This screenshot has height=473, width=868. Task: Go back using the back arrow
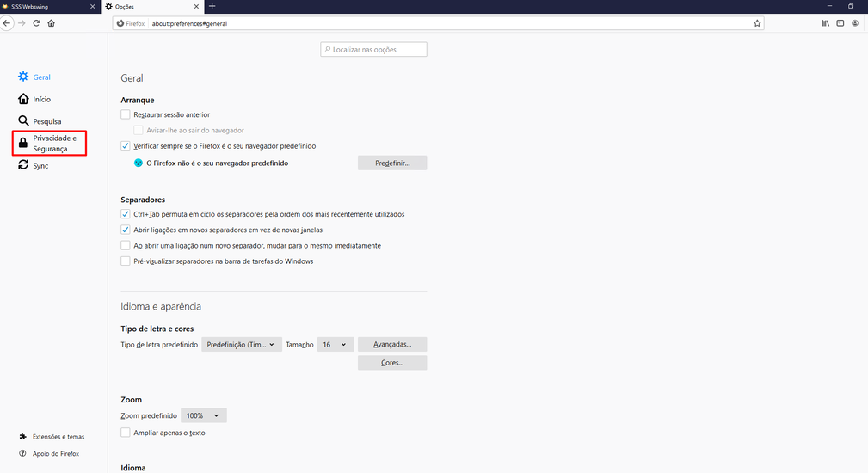point(6,23)
